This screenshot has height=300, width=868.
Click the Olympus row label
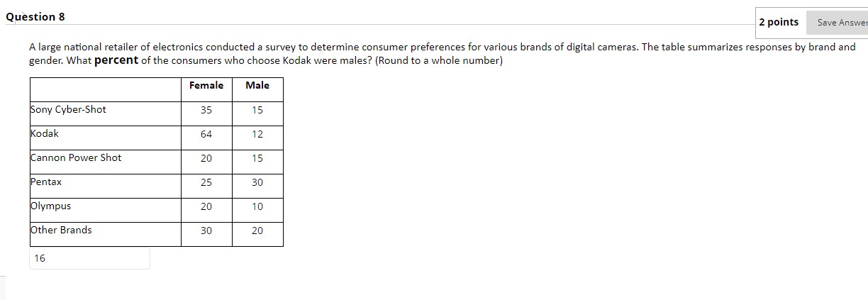[x=50, y=206]
